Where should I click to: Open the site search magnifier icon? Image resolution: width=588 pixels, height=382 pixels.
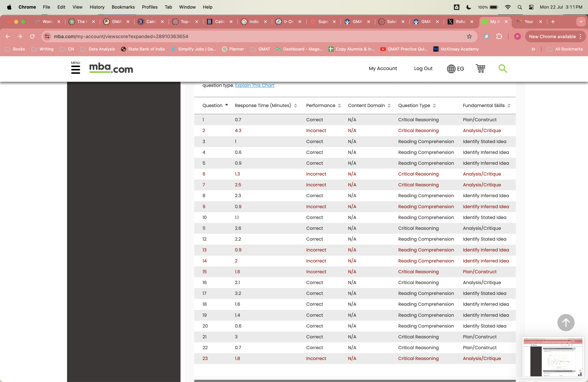point(503,69)
